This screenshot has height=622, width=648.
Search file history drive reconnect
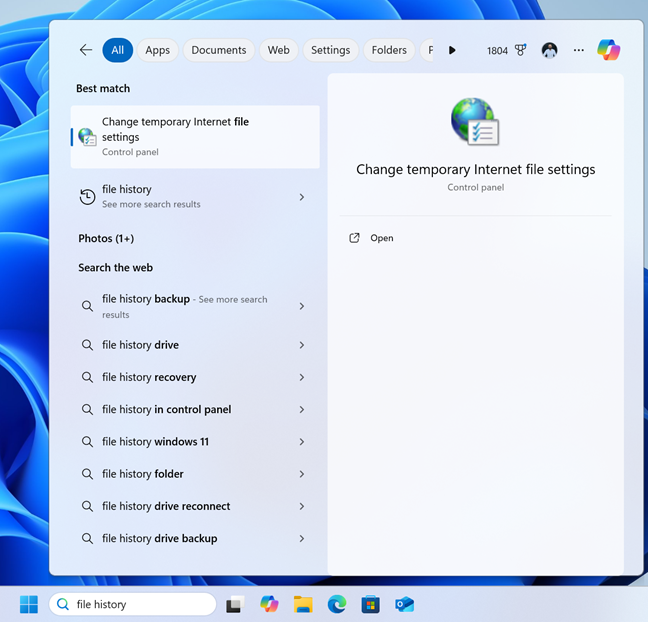pyautogui.click(x=195, y=506)
